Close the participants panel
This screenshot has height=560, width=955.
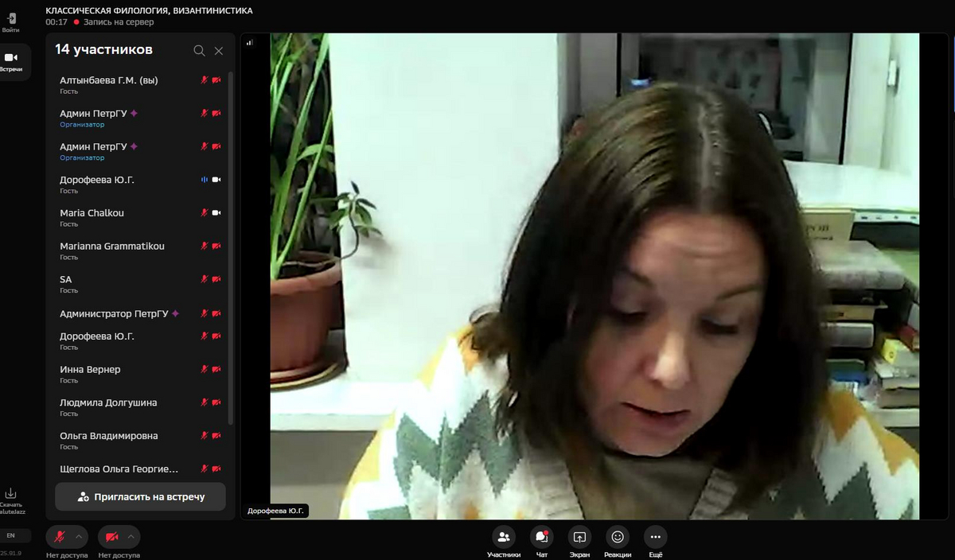219,50
